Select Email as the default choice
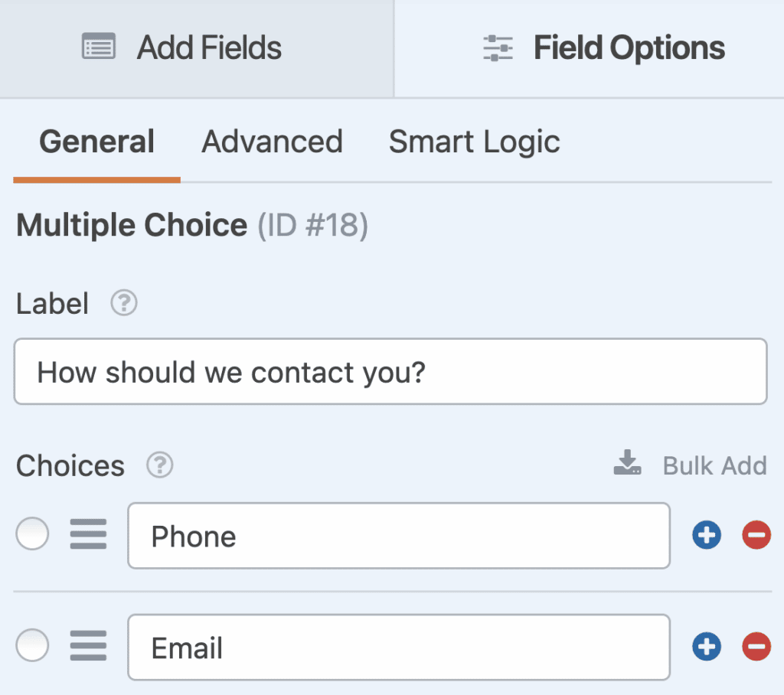The width and height of the screenshot is (784, 695). click(32, 645)
